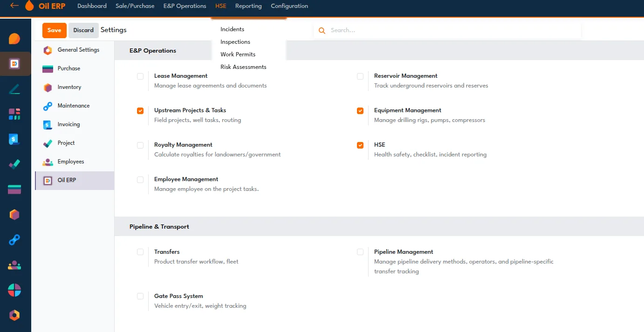
Task: Click the Oil ERP brand title in header
Action: pyautogui.click(x=52, y=6)
